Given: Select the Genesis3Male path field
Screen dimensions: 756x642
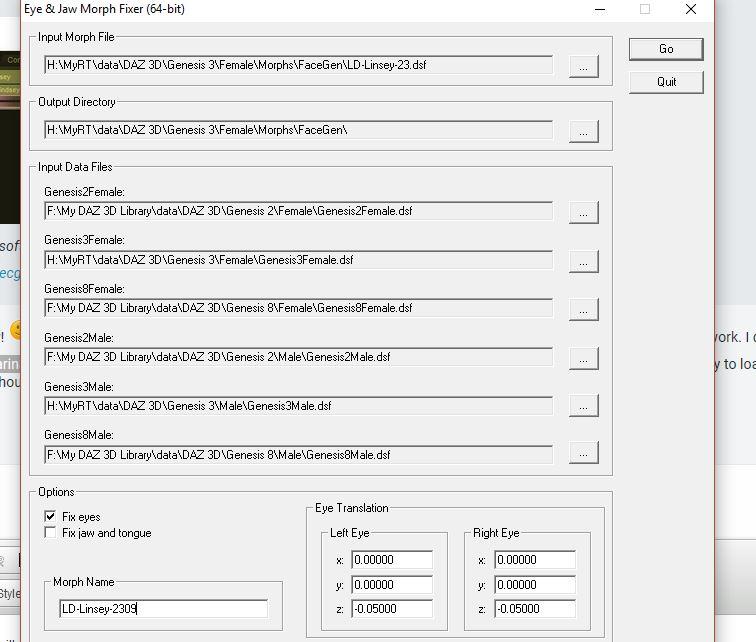Looking at the screenshot, I should 298,406.
